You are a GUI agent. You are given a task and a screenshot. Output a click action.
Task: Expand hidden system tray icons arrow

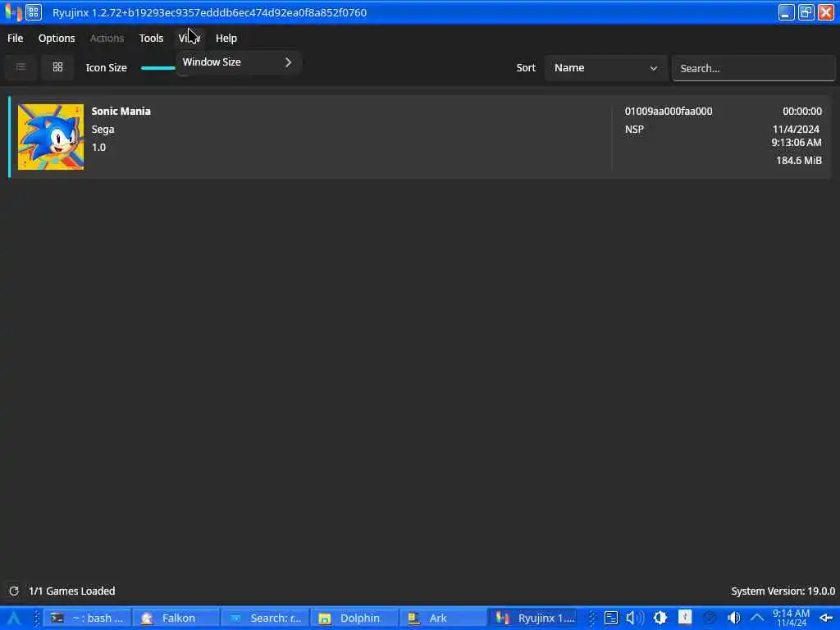point(757,619)
